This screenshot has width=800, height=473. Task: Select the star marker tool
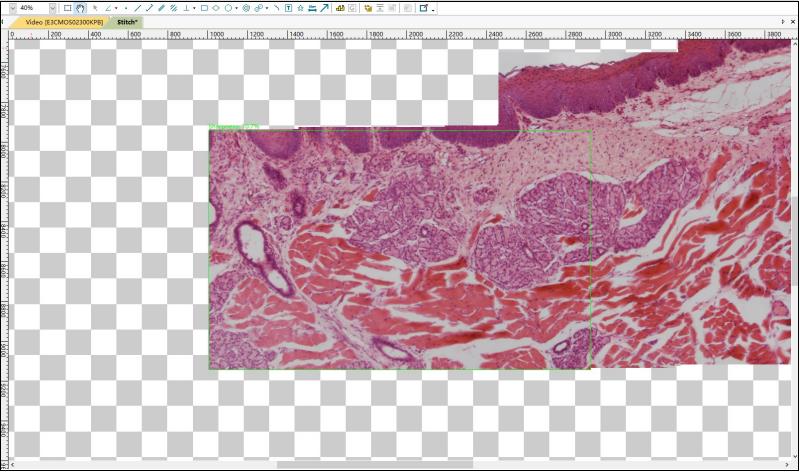click(300, 7)
